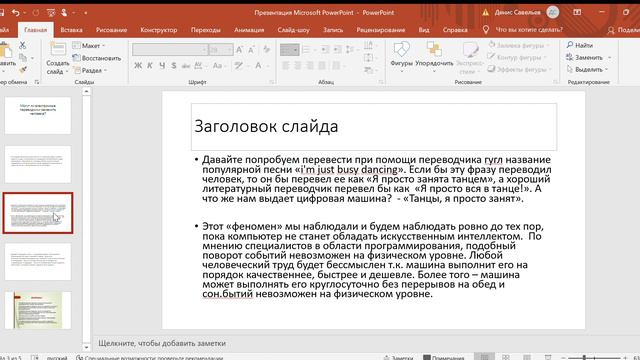Click the font color A button
640x360 pixels.
258,65
